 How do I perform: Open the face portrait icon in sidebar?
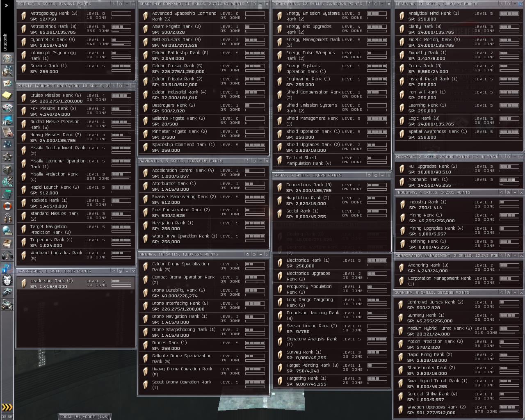pos(7,281)
